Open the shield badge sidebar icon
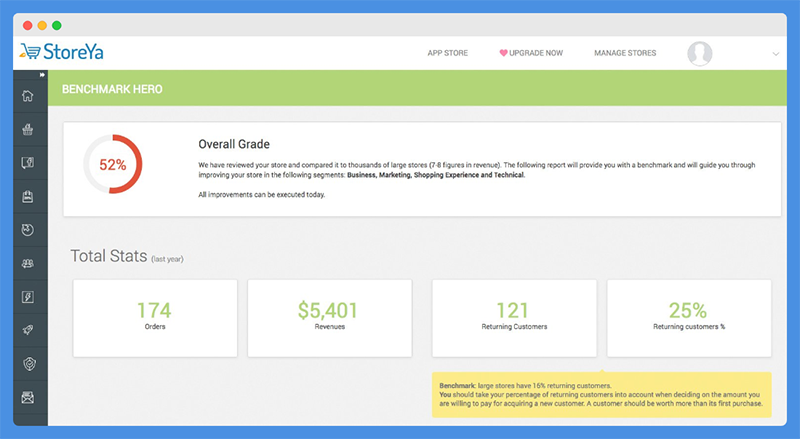 [x=30, y=364]
